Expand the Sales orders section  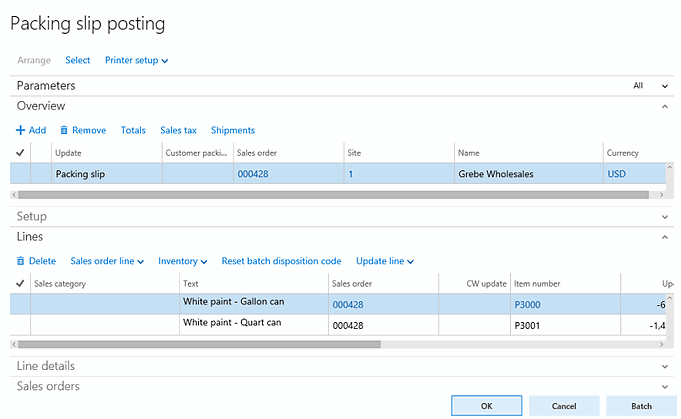[664, 386]
